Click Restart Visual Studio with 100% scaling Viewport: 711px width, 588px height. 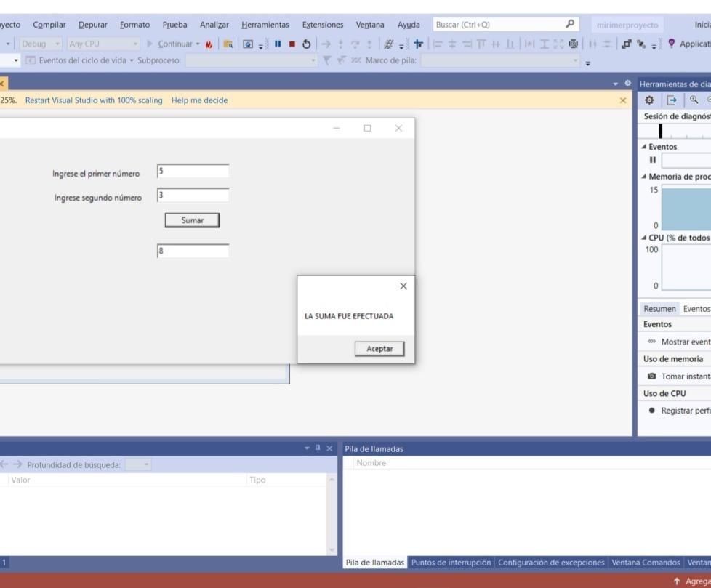[x=93, y=100]
